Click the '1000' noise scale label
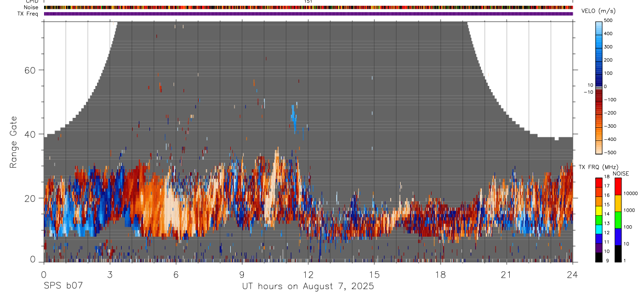Image resolution: width=644 pixels, height=297 pixels. pos(629,210)
